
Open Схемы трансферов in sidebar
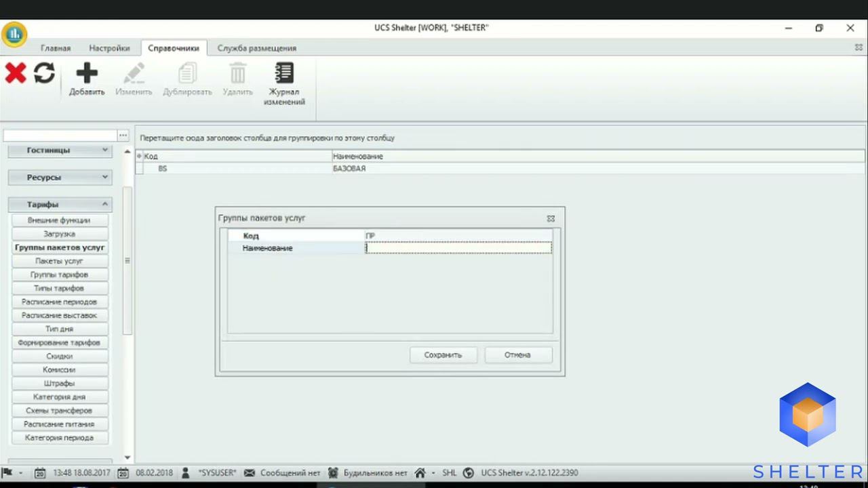[59, 411]
